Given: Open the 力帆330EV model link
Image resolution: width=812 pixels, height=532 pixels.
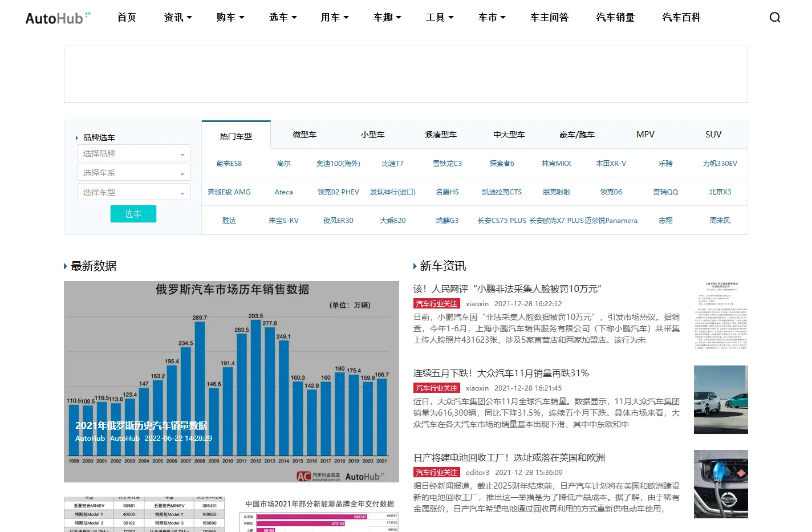Looking at the screenshot, I should point(720,164).
